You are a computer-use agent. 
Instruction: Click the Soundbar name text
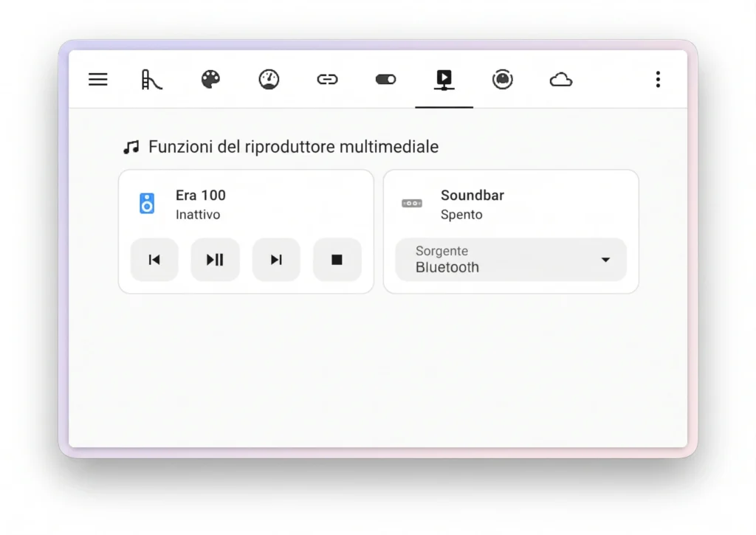coord(472,196)
